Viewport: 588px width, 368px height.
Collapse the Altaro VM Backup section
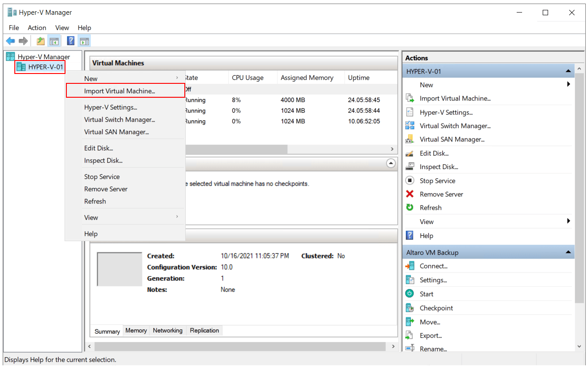tap(569, 252)
